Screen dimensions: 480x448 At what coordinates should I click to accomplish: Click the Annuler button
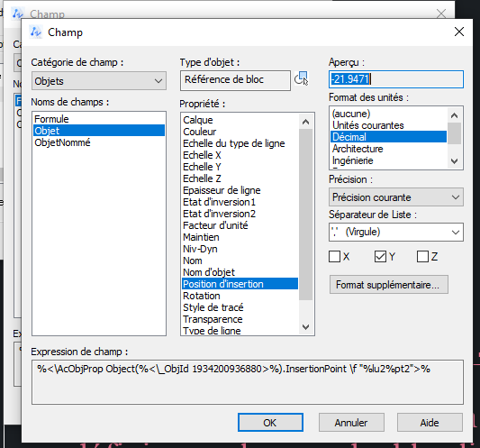[351, 423]
